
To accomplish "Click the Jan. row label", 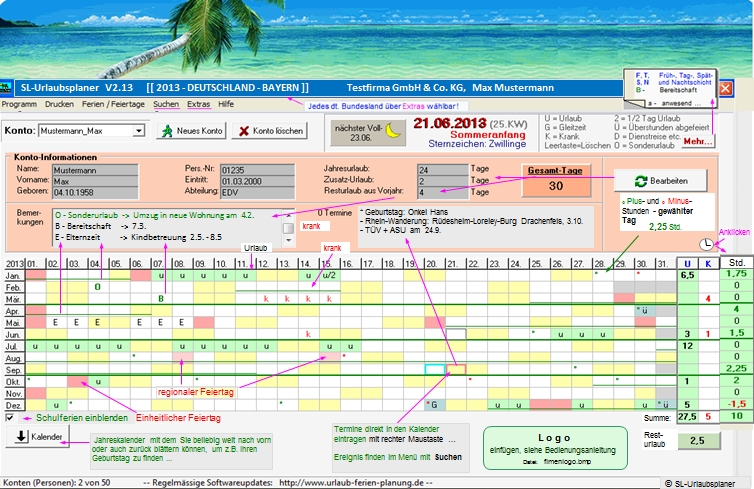I will [13, 276].
